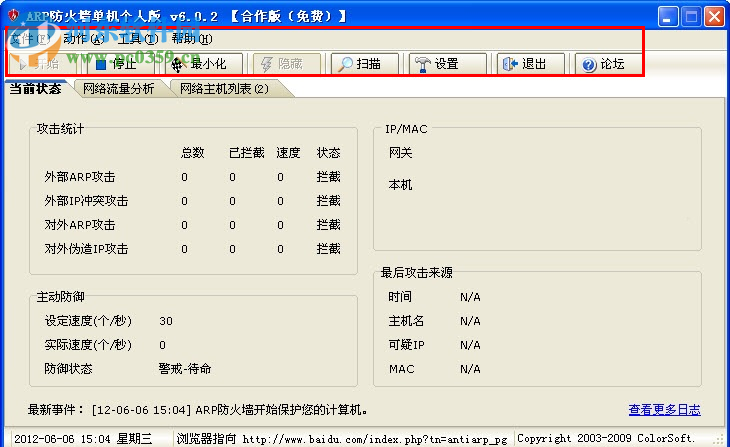Click the 退出 exit door icon
Screen dimensions: 730x447
point(510,64)
